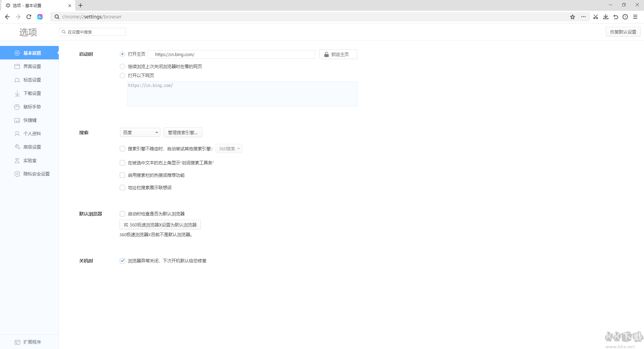Open the 鼠标手势 settings page label
This screenshot has width=644, height=349.
point(32,107)
